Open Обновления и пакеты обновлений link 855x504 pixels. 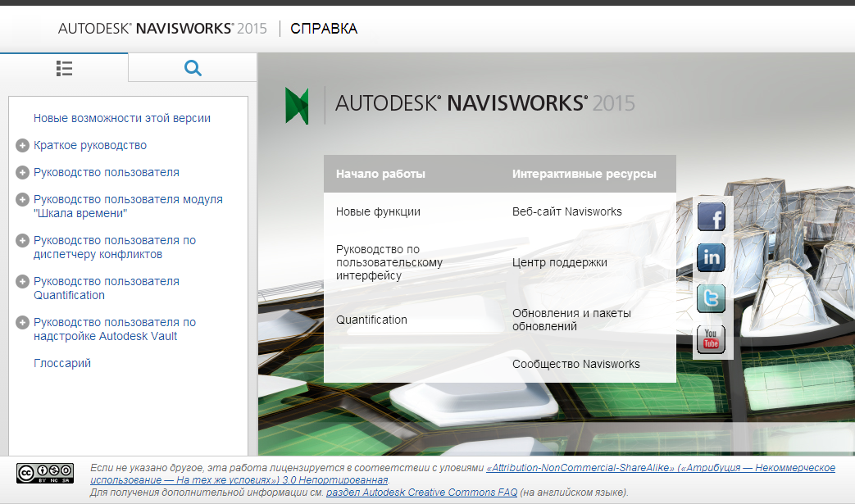[571, 320]
